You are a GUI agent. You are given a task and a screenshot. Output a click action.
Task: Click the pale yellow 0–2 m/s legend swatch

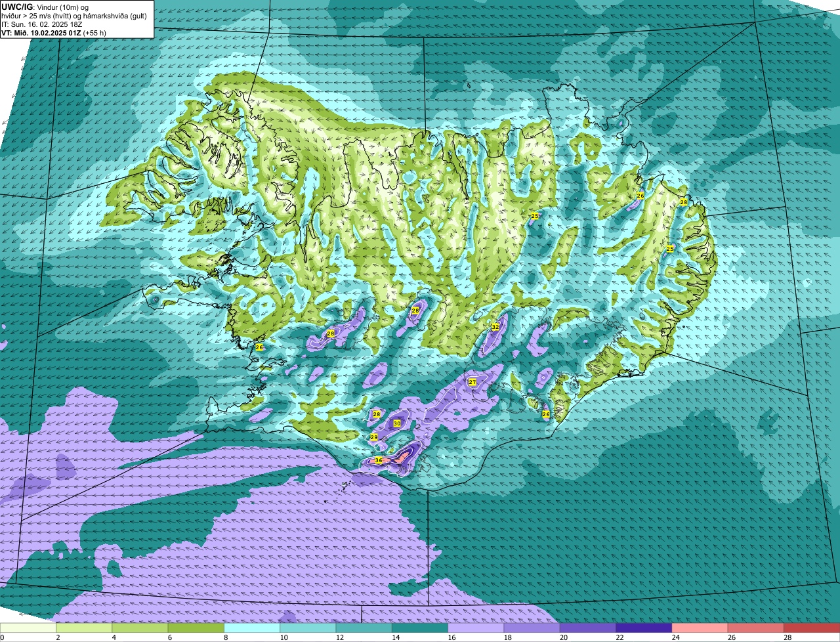tap(28, 628)
